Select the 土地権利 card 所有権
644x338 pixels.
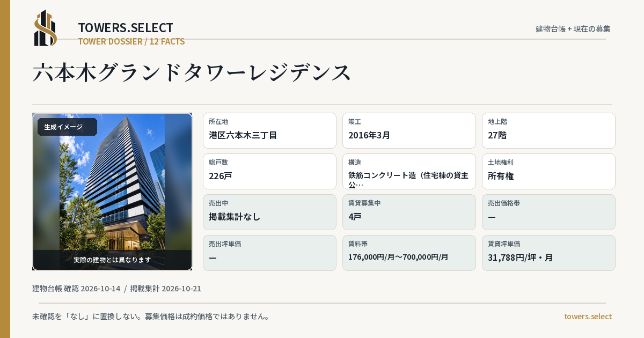coord(548,171)
